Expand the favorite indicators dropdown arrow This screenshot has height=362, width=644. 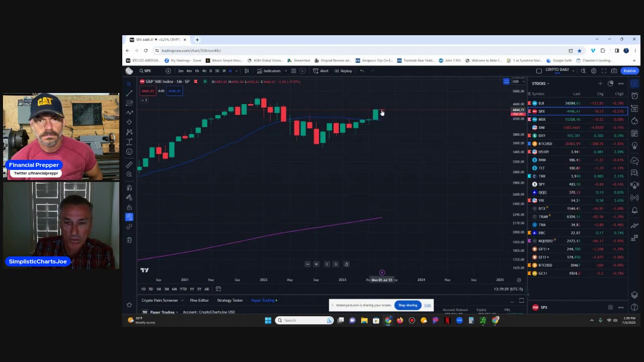click(285, 71)
